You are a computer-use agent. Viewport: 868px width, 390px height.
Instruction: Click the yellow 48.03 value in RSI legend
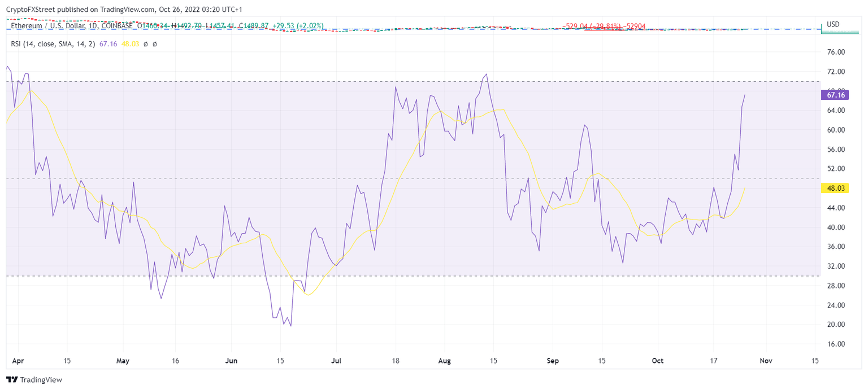tap(129, 43)
